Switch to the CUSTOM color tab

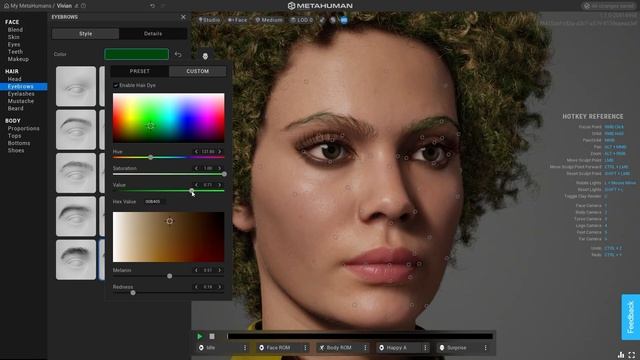click(x=198, y=71)
